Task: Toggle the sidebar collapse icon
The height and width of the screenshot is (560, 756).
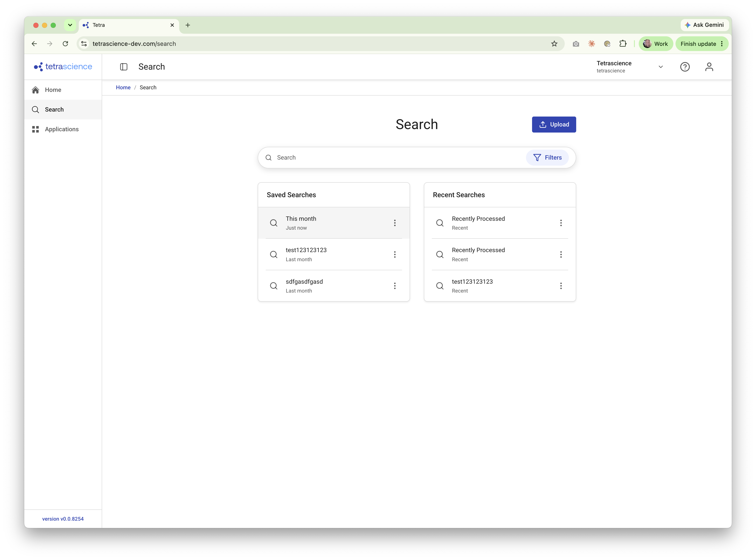Action: click(x=124, y=67)
